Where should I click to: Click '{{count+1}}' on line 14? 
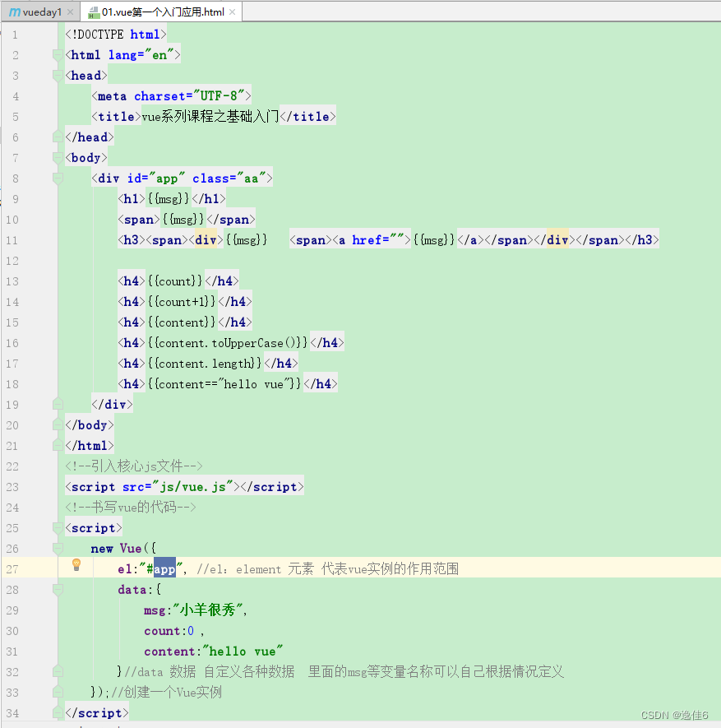(x=182, y=302)
